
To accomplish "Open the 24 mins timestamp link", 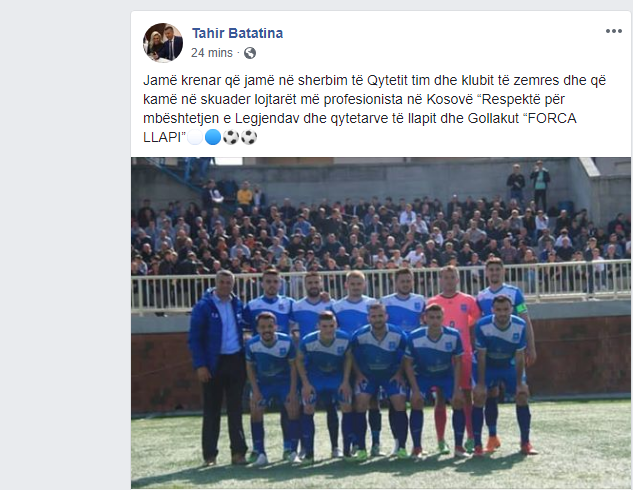I will pos(212,53).
